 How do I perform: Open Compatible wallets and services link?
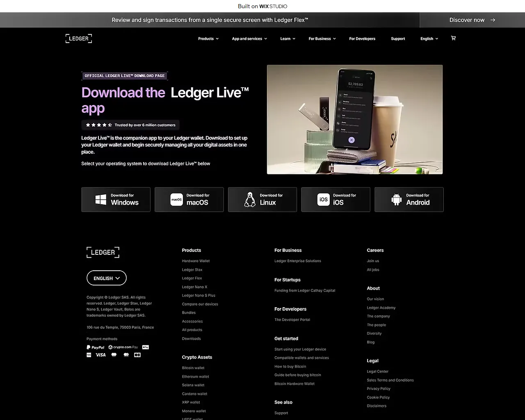click(x=301, y=358)
